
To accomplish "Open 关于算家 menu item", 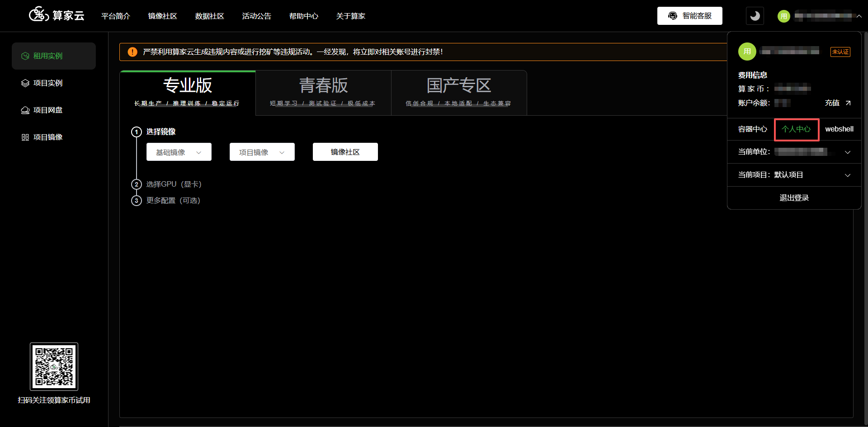I will pyautogui.click(x=351, y=16).
